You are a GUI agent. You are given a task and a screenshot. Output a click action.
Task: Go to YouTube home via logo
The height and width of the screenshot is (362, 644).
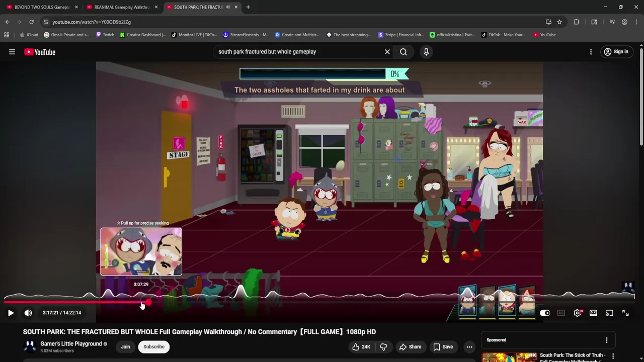click(40, 52)
